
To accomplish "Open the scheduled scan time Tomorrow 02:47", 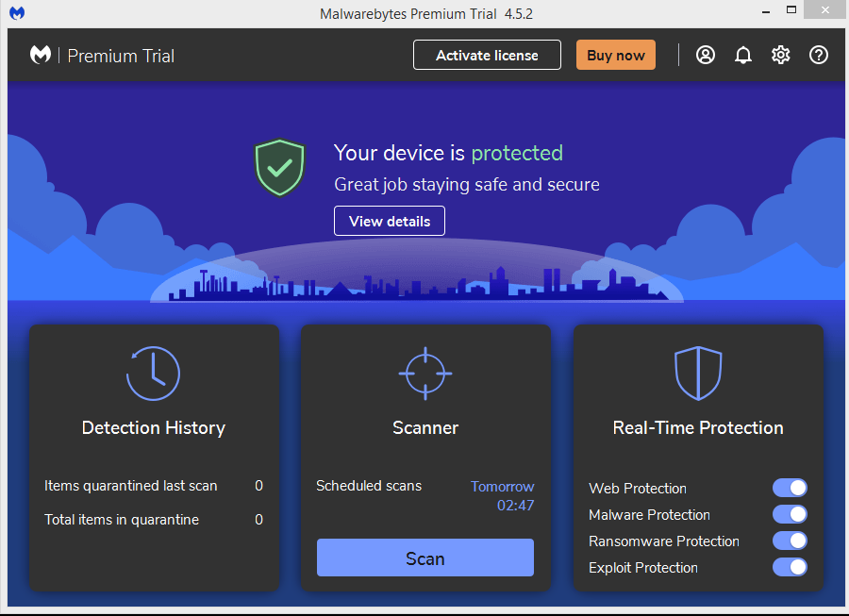I will 503,496.
